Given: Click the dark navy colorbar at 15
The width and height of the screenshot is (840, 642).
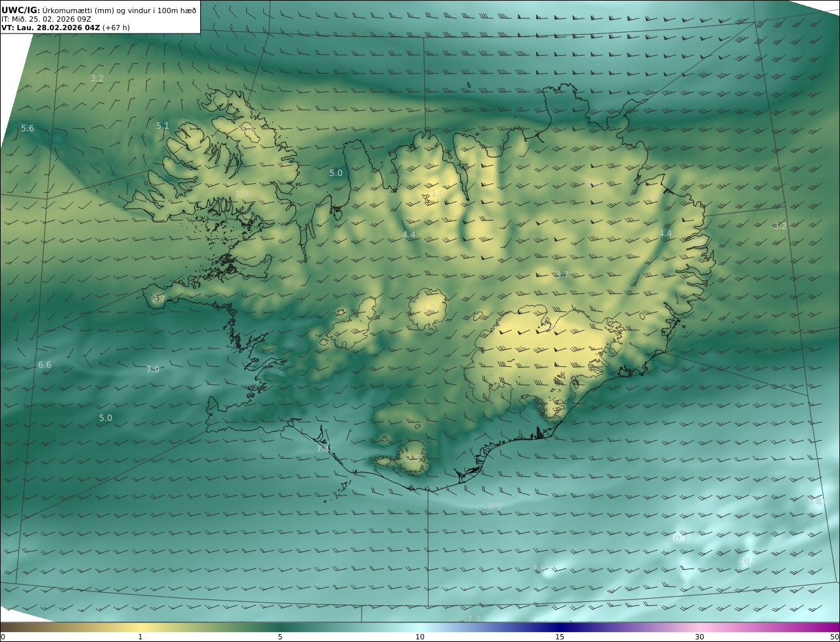Looking at the screenshot, I should tap(560, 628).
